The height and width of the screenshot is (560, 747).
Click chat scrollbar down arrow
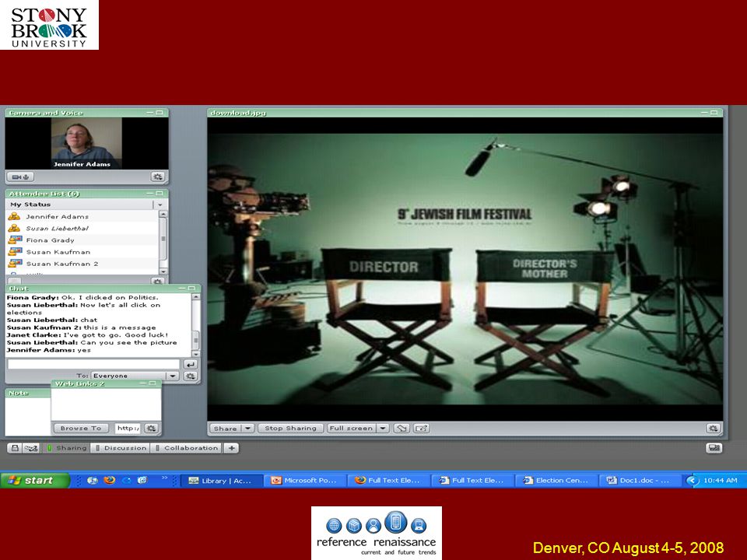point(195,354)
